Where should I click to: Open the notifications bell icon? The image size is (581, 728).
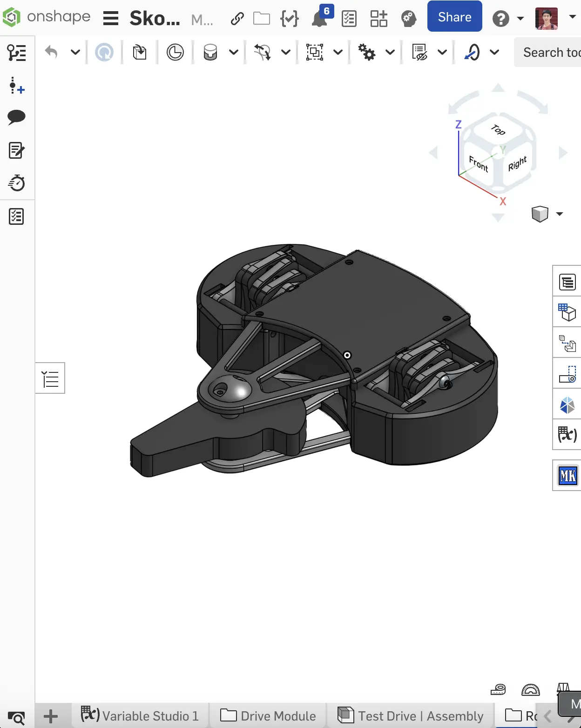(319, 19)
